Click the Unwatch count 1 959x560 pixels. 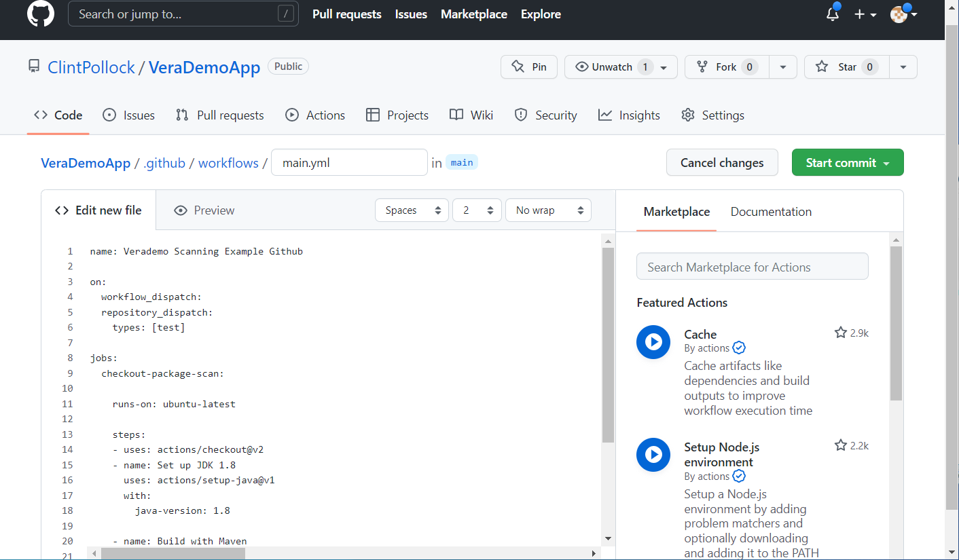coord(645,67)
